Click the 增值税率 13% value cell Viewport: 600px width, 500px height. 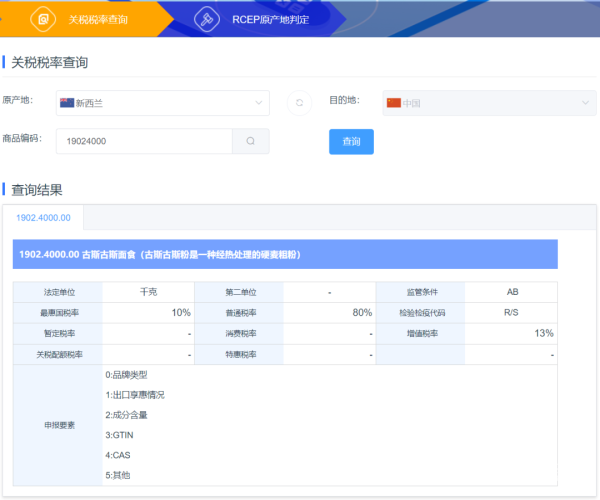512,333
